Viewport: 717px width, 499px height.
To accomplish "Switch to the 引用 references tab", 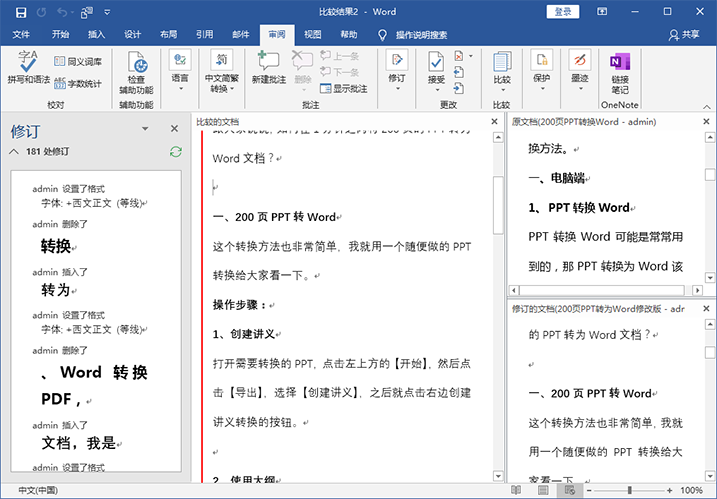I will [x=204, y=34].
